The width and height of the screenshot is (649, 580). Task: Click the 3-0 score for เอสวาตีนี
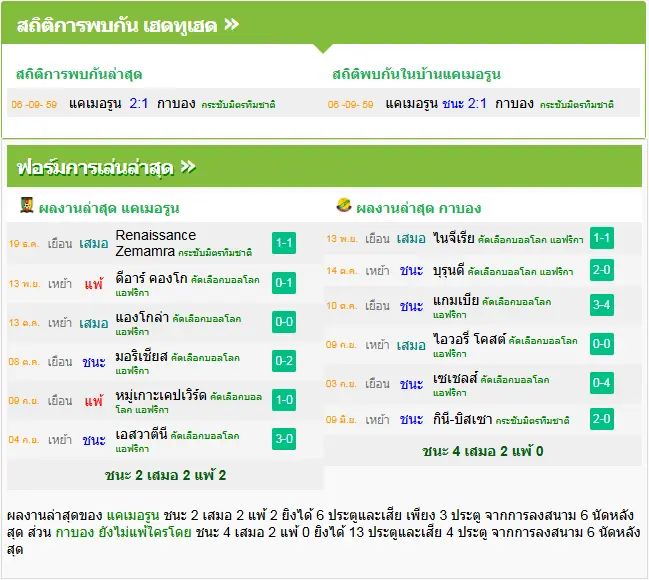(284, 439)
